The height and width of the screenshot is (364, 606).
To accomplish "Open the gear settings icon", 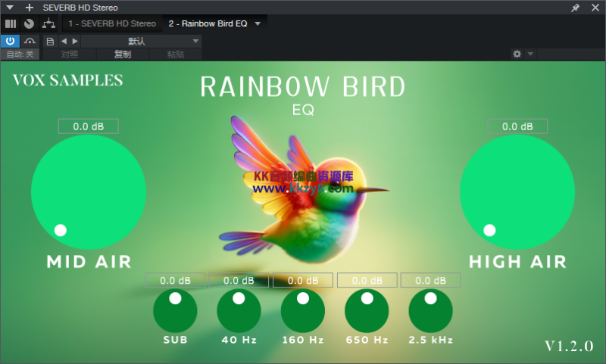I will click(x=517, y=54).
